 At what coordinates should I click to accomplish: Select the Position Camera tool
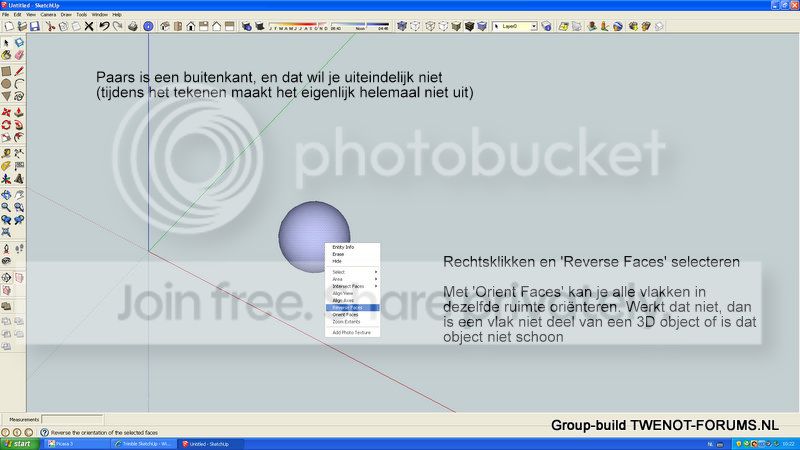pos(6,248)
